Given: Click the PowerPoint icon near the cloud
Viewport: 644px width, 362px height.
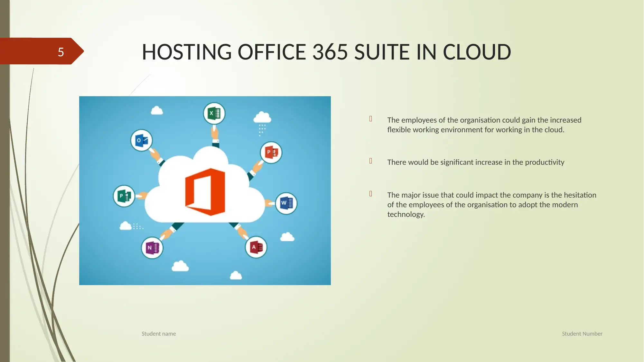Looking at the screenshot, I should tap(271, 153).
